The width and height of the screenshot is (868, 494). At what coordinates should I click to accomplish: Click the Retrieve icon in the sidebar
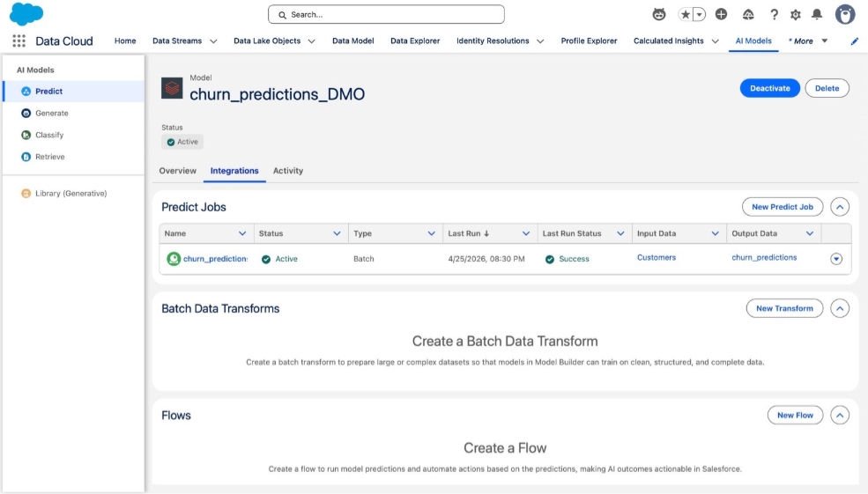[26, 157]
